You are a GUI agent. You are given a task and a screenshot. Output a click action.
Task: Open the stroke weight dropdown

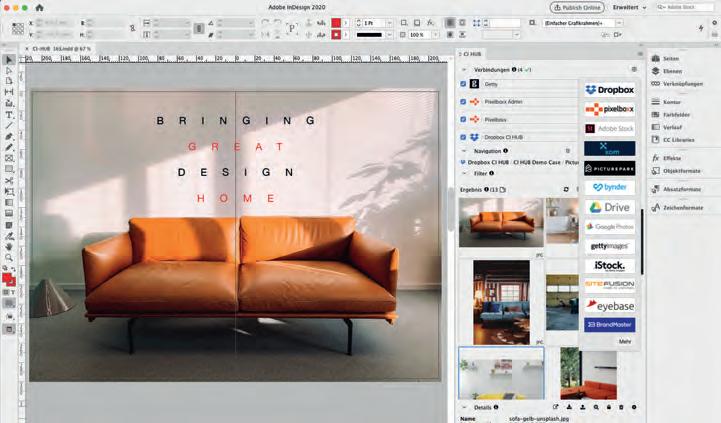point(389,23)
